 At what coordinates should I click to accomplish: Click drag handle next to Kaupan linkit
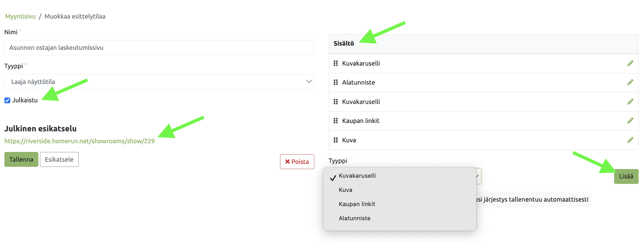coord(335,121)
